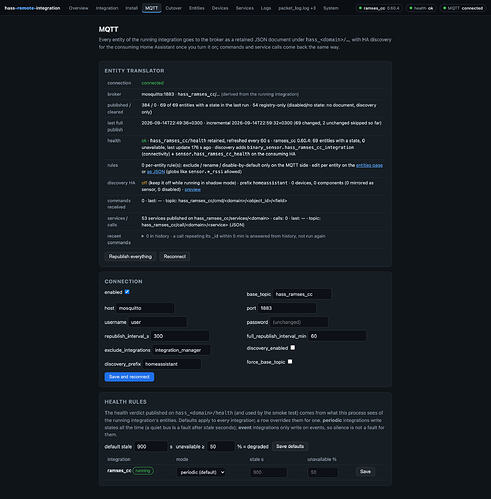Click the green connected status text

[x=152, y=83]
